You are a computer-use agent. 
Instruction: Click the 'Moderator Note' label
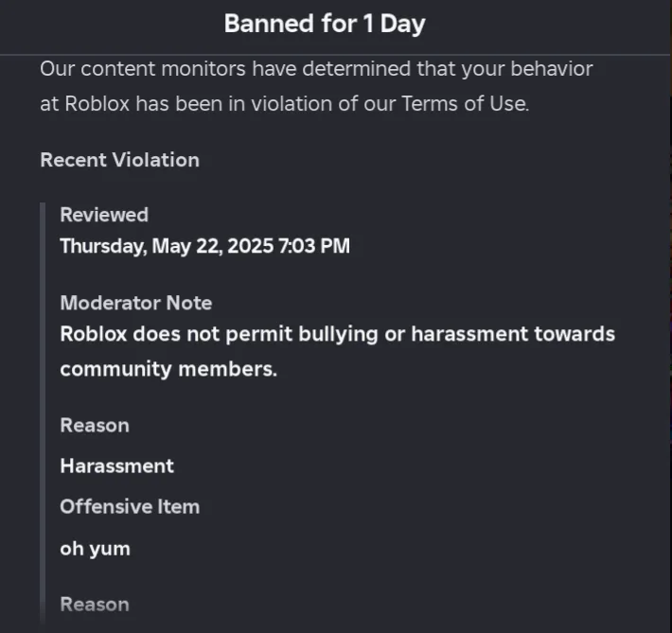coord(136,303)
